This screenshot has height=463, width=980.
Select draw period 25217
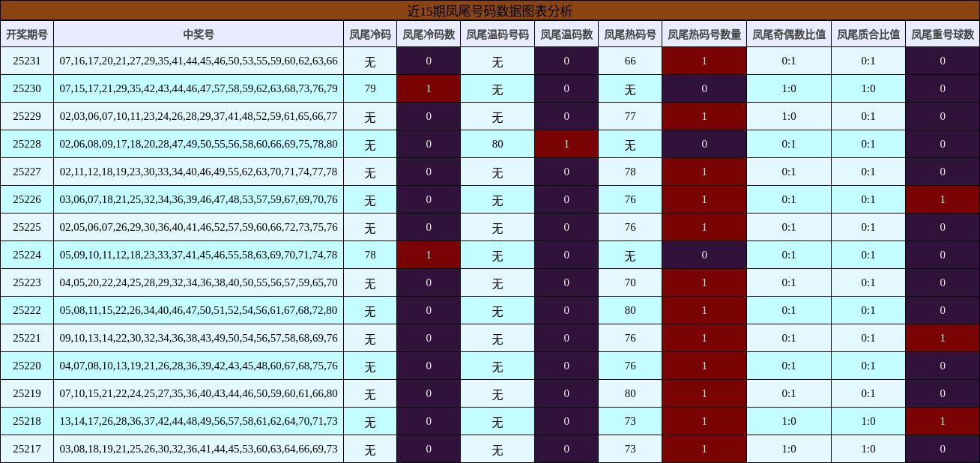pyautogui.click(x=27, y=449)
